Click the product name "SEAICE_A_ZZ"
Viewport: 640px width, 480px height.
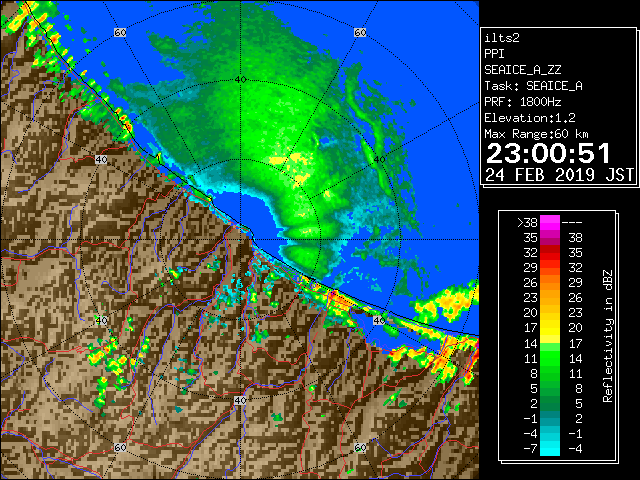[x=523, y=70]
